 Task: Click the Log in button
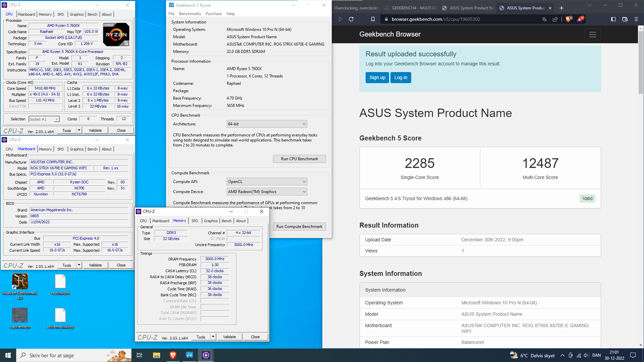click(400, 77)
